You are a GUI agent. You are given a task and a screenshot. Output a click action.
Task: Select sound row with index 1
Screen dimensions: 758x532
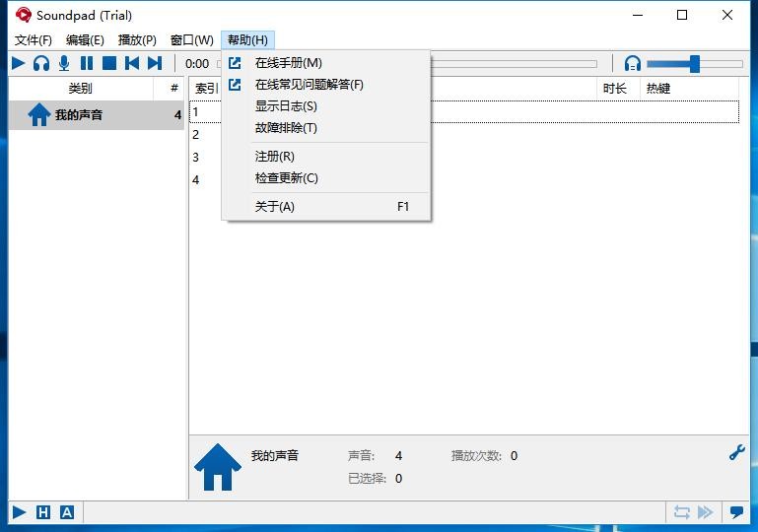(464, 112)
